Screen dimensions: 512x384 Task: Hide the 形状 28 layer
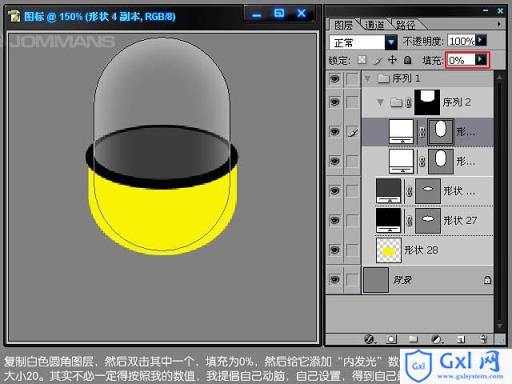click(x=335, y=250)
